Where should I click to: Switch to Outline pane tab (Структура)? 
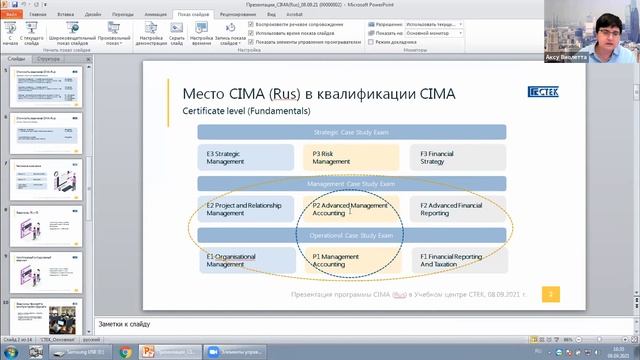coord(48,59)
